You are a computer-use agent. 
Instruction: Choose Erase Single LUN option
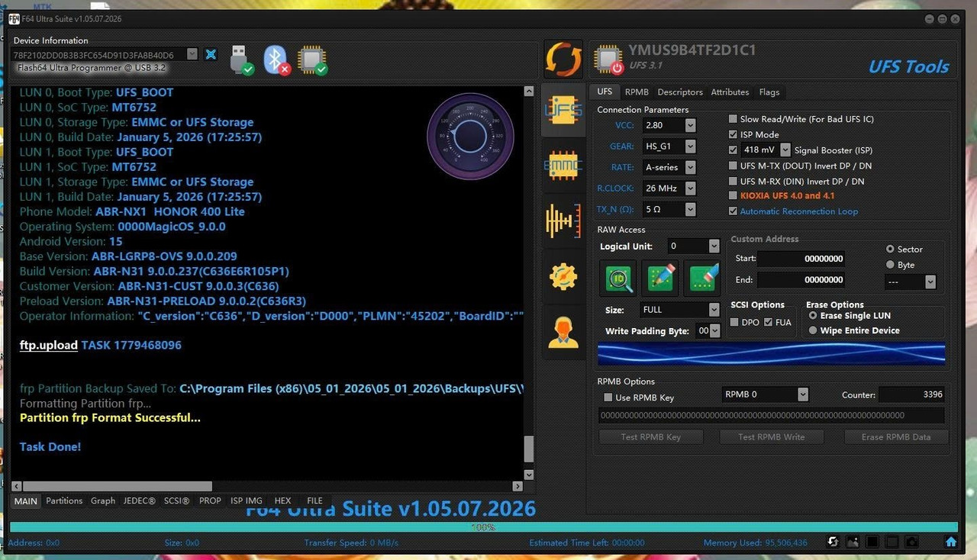click(813, 316)
